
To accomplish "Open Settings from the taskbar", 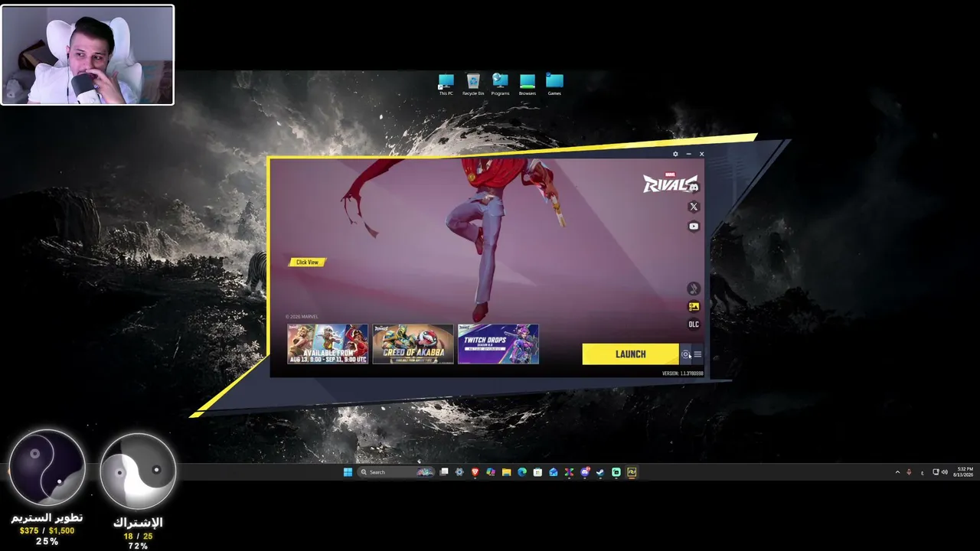I will click(x=459, y=472).
